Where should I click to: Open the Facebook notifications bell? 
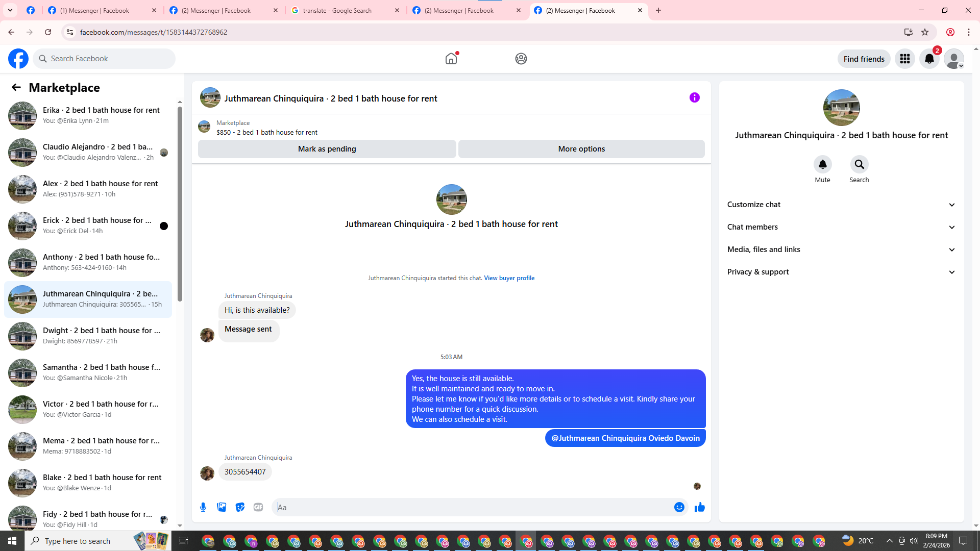point(929,59)
